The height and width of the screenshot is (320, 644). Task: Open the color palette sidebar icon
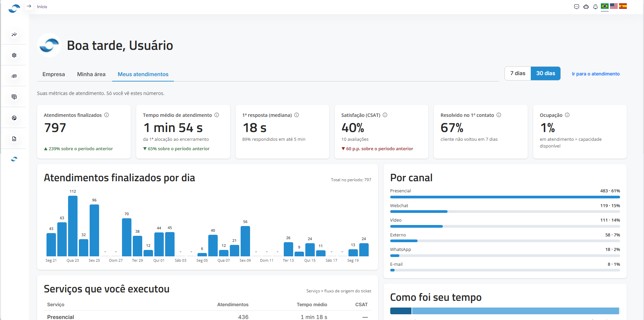(14, 118)
